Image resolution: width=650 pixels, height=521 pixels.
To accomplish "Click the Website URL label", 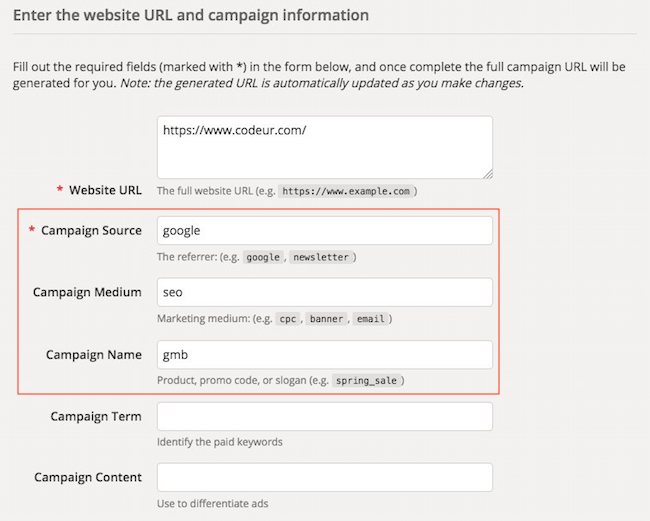I will pos(105,190).
